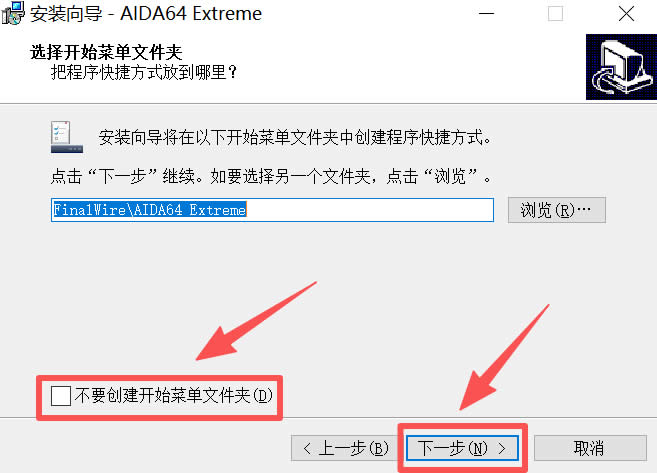Click the left chevron on 上一步 button
Screen dimensions: 657x473
(x=307, y=449)
